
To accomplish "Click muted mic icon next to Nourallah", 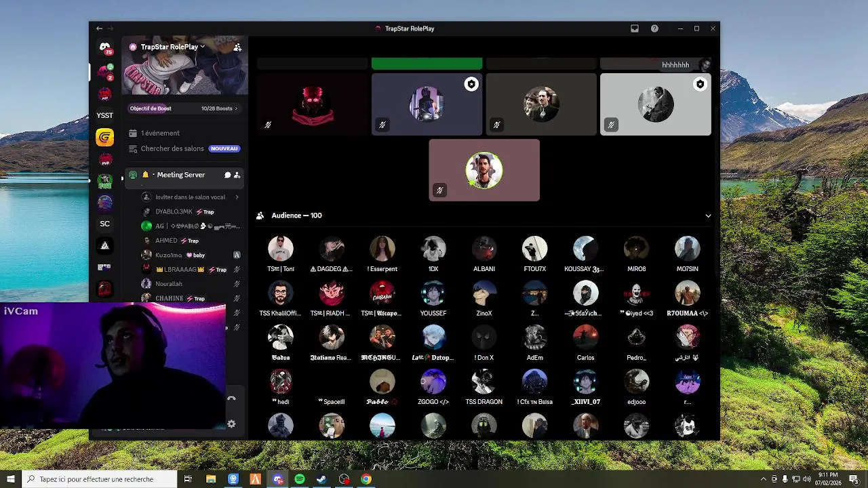I will (x=237, y=284).
